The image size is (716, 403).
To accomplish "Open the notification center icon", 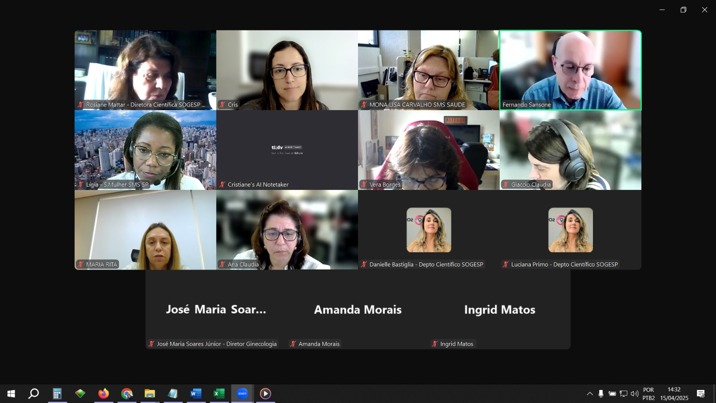I will coord(701,393).
